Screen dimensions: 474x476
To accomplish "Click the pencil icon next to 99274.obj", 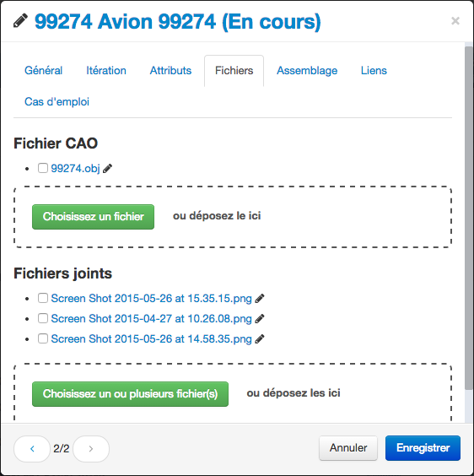I will pyautogui.click(x=107, y=169).
